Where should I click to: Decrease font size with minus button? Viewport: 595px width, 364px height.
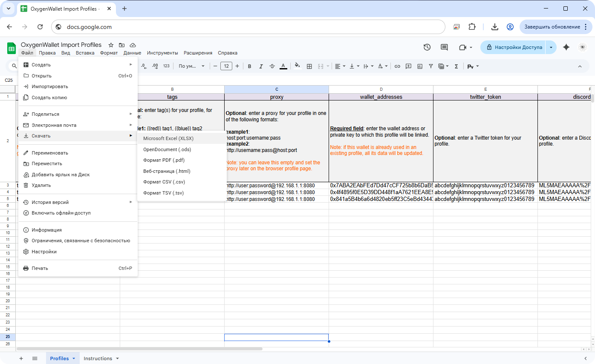pos(215,66)
